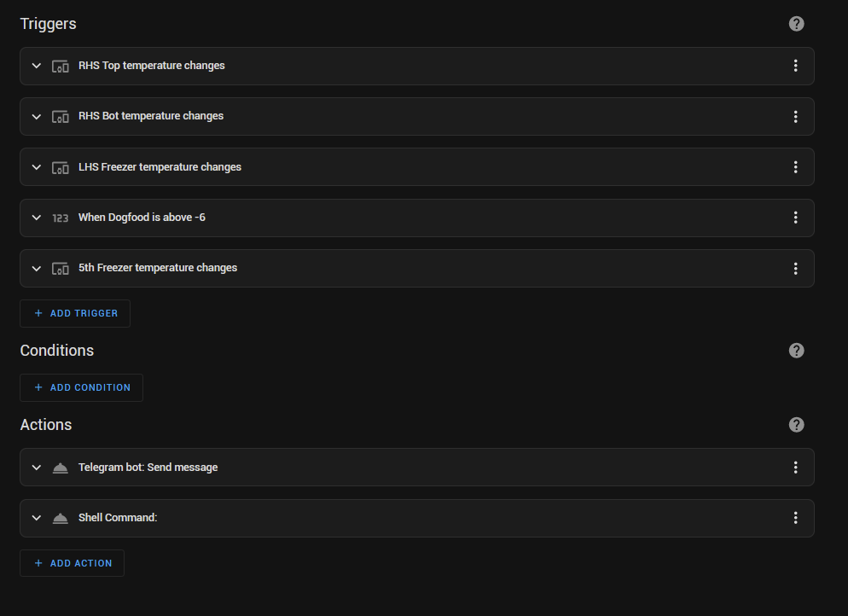
Task: Expand the 5th Freezer temperature trigger
Action: [x=36, y=269]
